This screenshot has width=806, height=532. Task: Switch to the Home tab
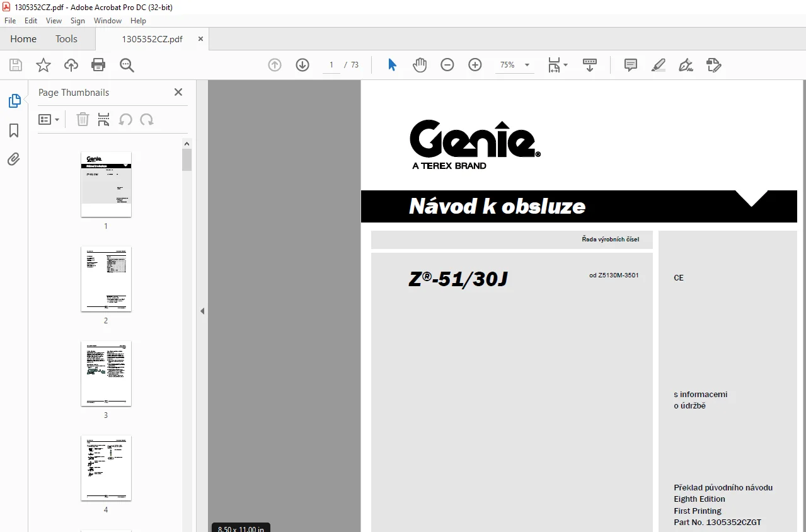23,38
